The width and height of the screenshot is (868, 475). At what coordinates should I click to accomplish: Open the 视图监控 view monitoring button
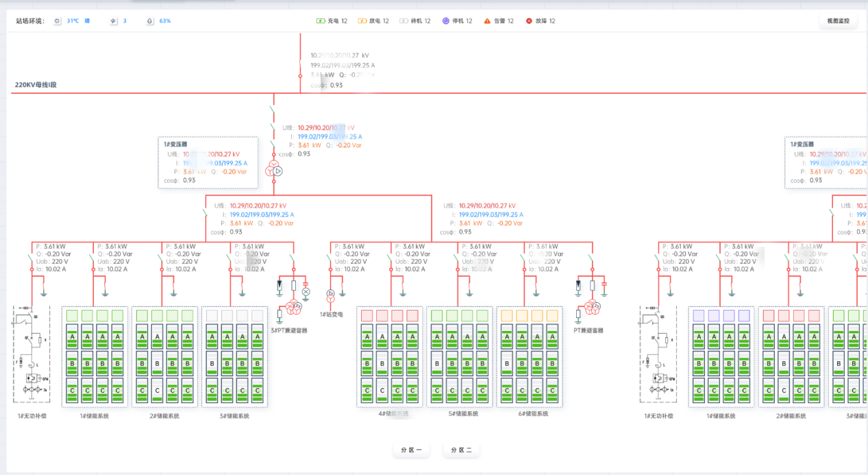click(838, 21)
